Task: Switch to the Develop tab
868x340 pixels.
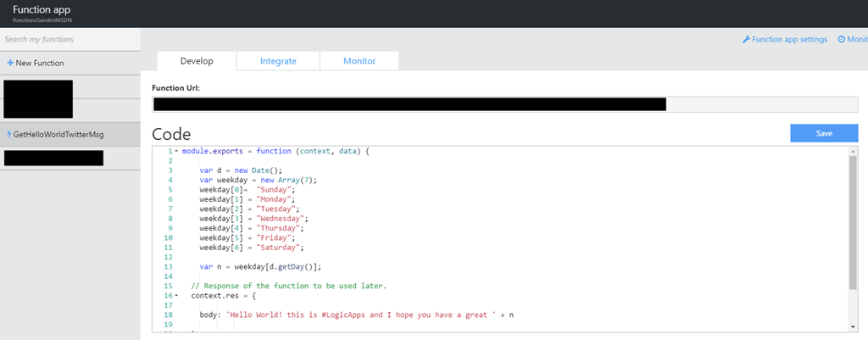Action: 196,61
